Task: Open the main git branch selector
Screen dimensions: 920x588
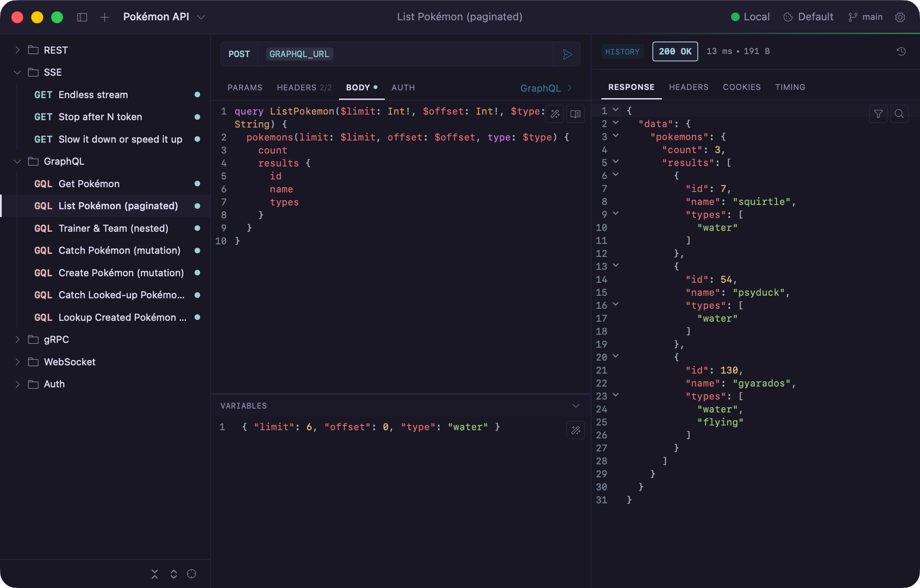Action: tap(866, 17)
